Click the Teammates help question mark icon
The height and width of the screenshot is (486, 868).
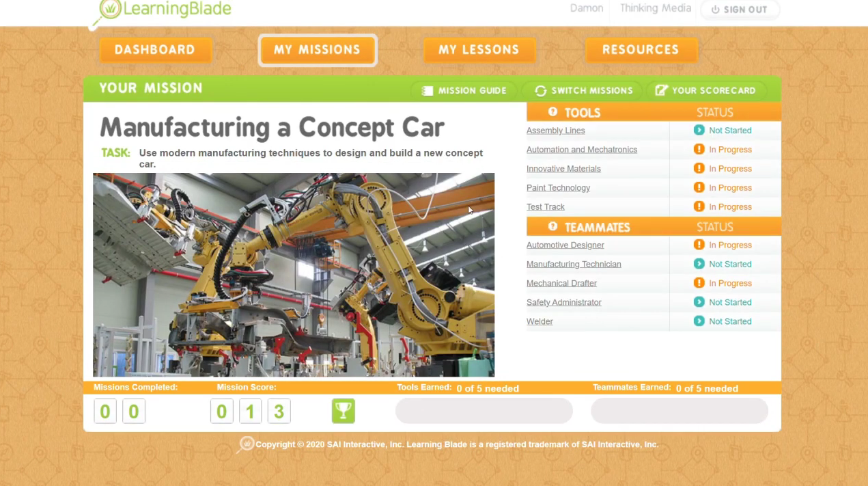coord(552,226)
